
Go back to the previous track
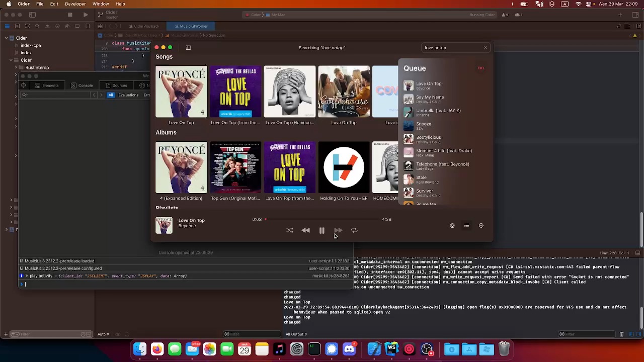click(305, 230)
